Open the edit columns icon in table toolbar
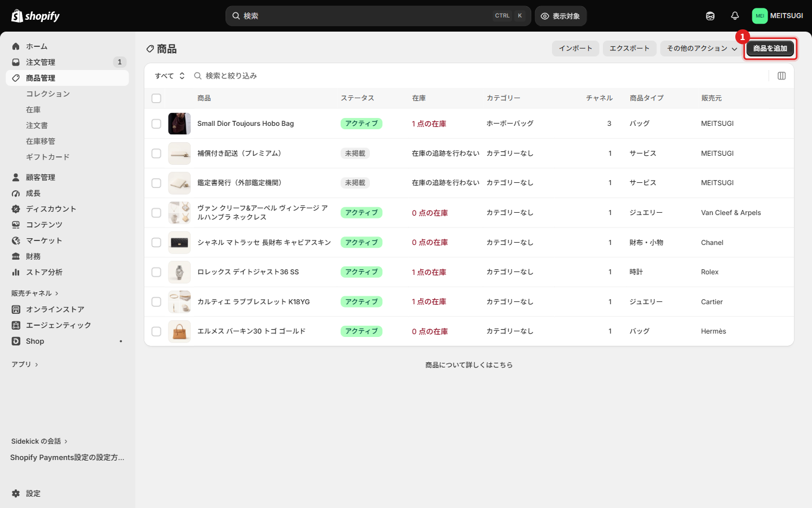812x508 pixels. coord(782,76)
